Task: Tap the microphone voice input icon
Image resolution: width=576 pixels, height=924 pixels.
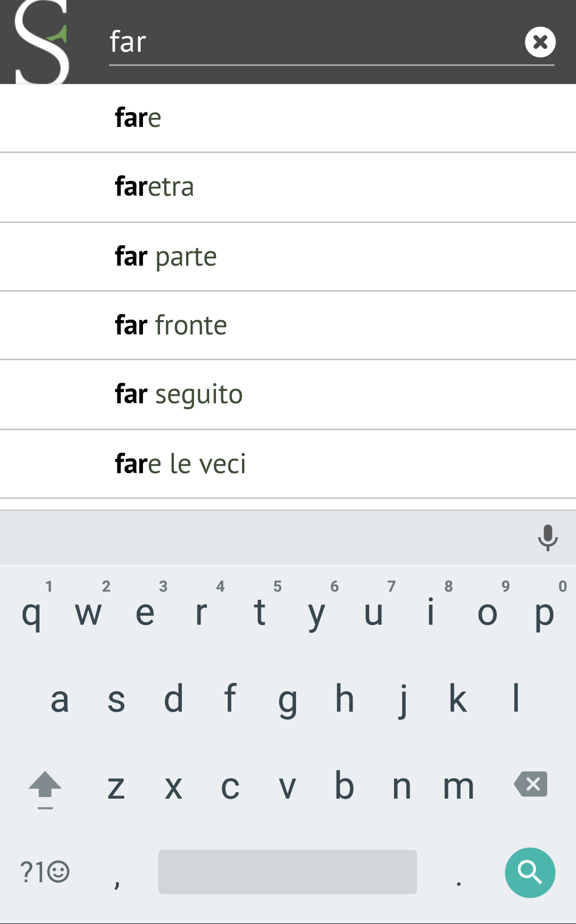Action: point(547,537)
